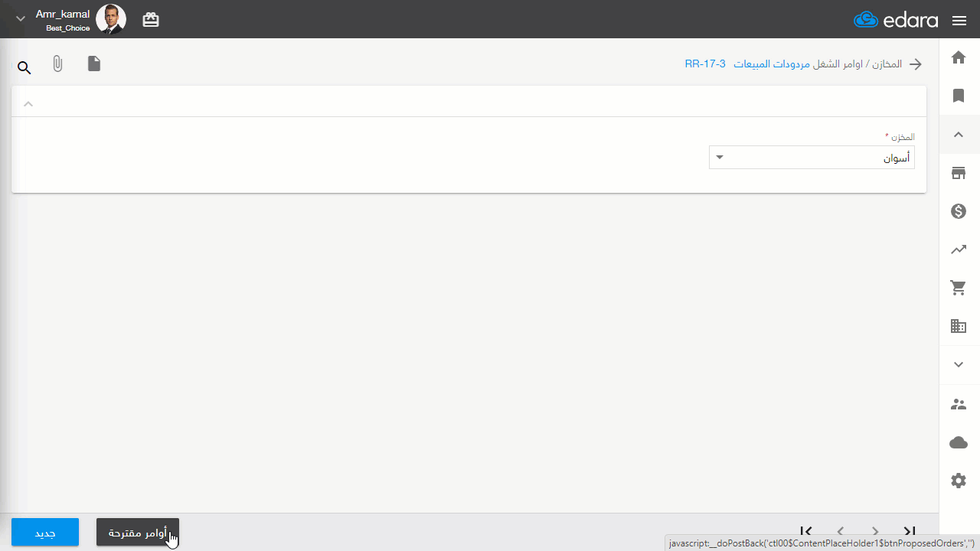Click the paperclip attachments icon
The height and width of the screenshot is (551, 980).
coord(57,64)
